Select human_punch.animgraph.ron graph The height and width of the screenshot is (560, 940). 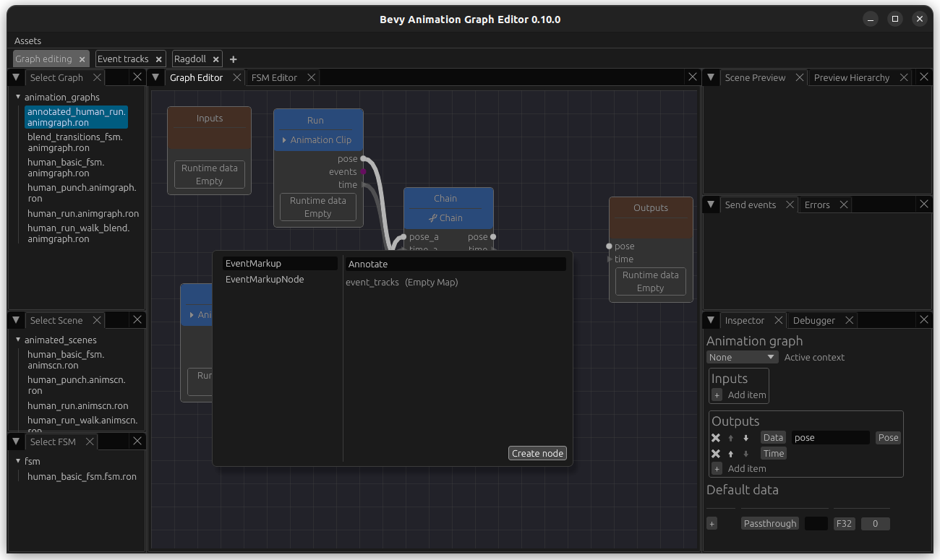point(81,193)
